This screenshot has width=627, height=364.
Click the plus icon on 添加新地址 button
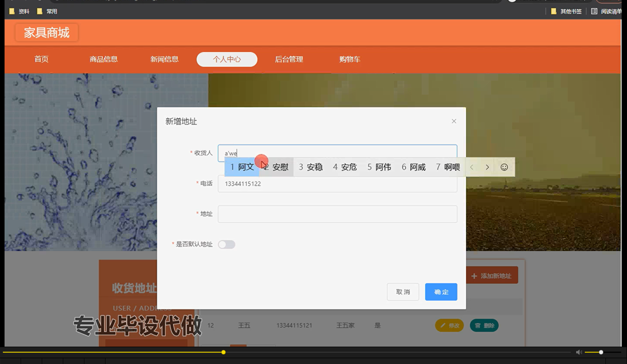point(474,275)
